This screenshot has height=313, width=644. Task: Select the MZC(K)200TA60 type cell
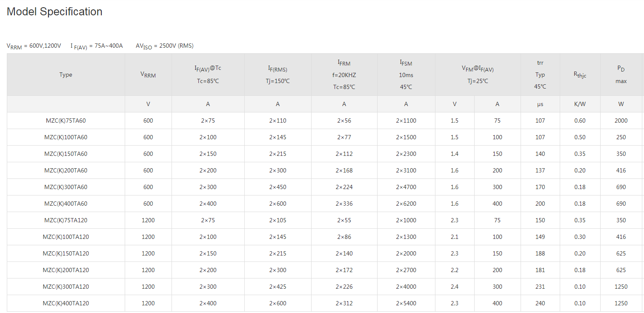tap(66, 170)
